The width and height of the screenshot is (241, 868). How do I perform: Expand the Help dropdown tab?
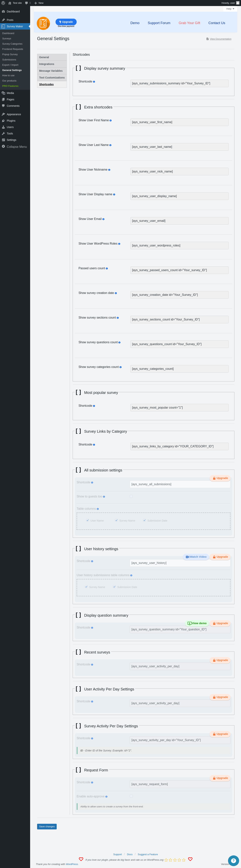point(230,9)
